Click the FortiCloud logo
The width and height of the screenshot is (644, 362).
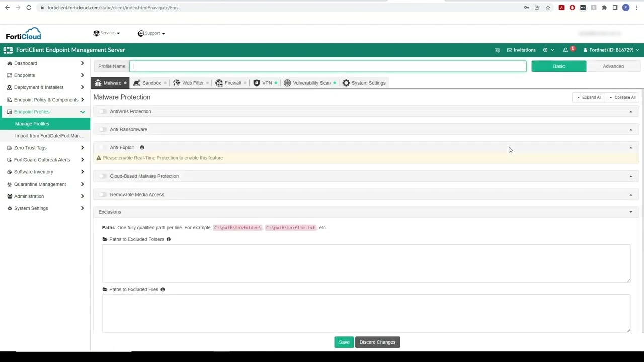pyautogui.click(x=23, y=34)
